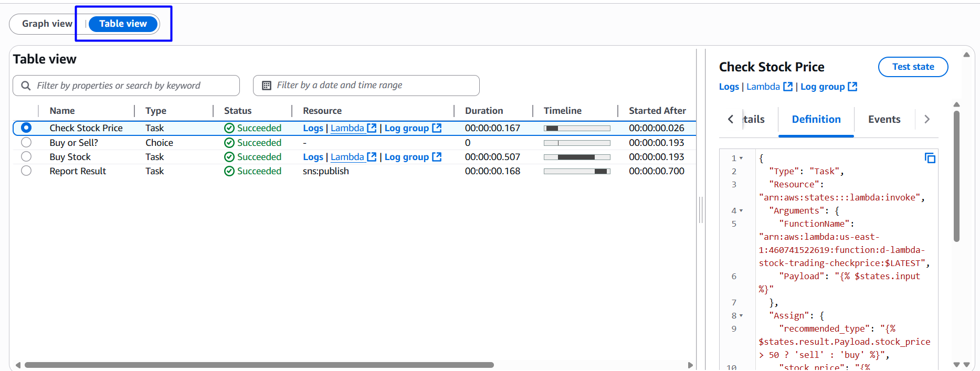This screenshot has height=371, width=980.
Task: Click the horizontal scrollbar under the table
Action: tap(259, 365)
